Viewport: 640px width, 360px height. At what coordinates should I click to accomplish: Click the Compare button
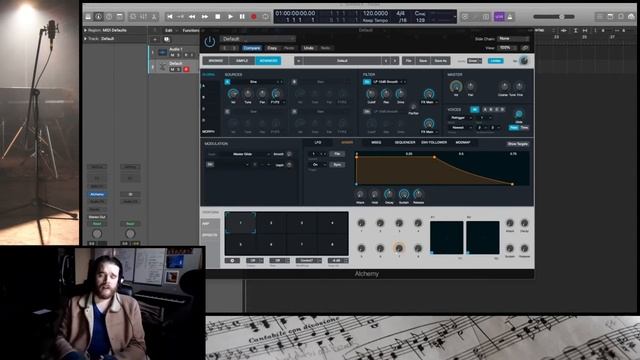252,48
